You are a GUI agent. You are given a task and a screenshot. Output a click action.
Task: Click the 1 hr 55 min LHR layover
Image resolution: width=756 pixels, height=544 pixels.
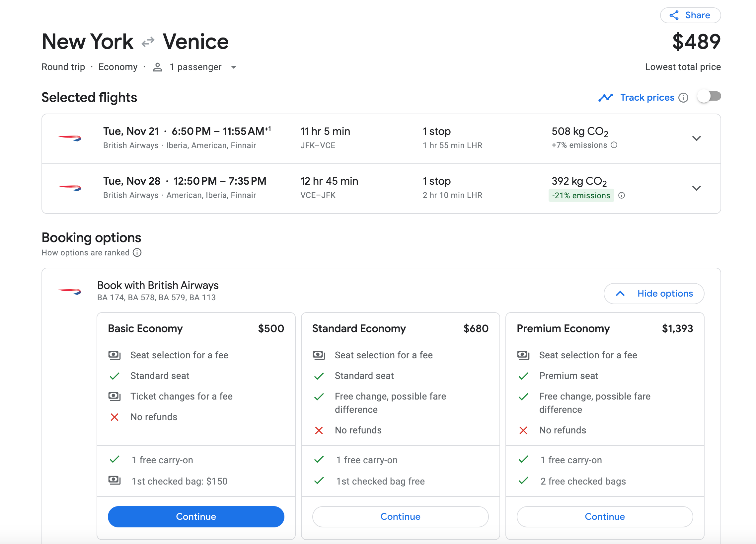(x=452, y=145)
